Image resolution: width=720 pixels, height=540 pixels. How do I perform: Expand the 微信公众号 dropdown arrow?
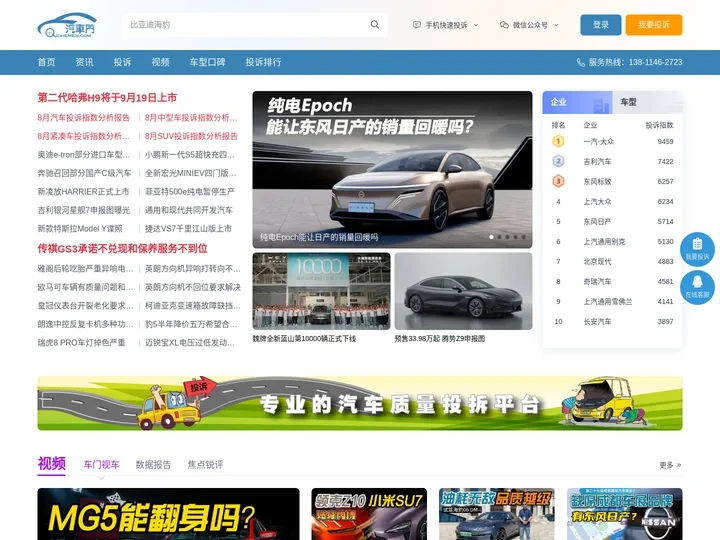(556, 25)
